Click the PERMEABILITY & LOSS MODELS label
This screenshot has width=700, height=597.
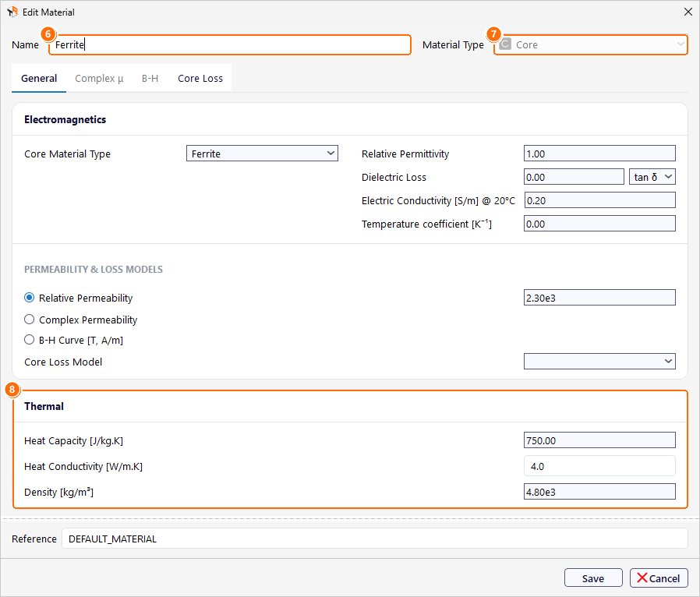tap(94, 270)
